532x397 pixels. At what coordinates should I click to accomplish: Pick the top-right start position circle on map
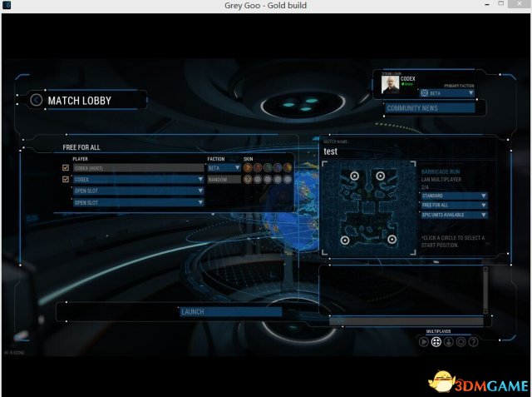(381, 176)
